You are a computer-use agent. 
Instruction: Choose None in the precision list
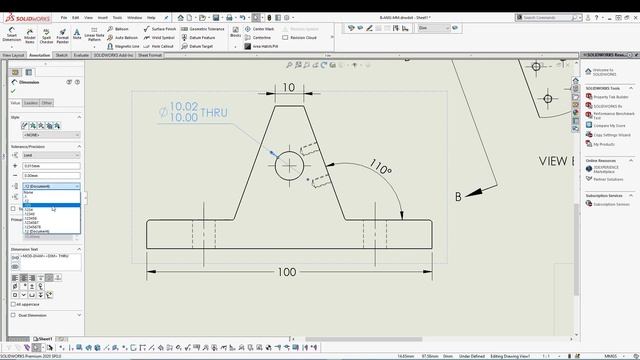click(51, 192)
